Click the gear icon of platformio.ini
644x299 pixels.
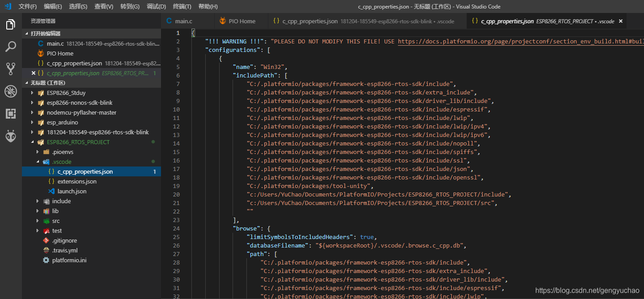46,260
